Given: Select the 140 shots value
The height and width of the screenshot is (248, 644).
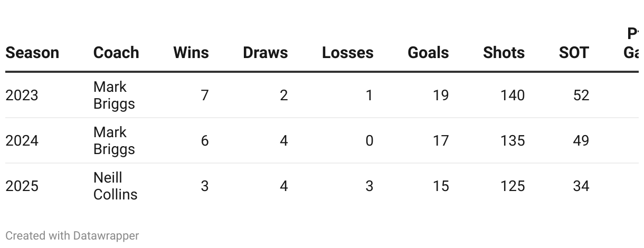Looking at the screenshot, I should pyautogui.click(x=513, y=96).
